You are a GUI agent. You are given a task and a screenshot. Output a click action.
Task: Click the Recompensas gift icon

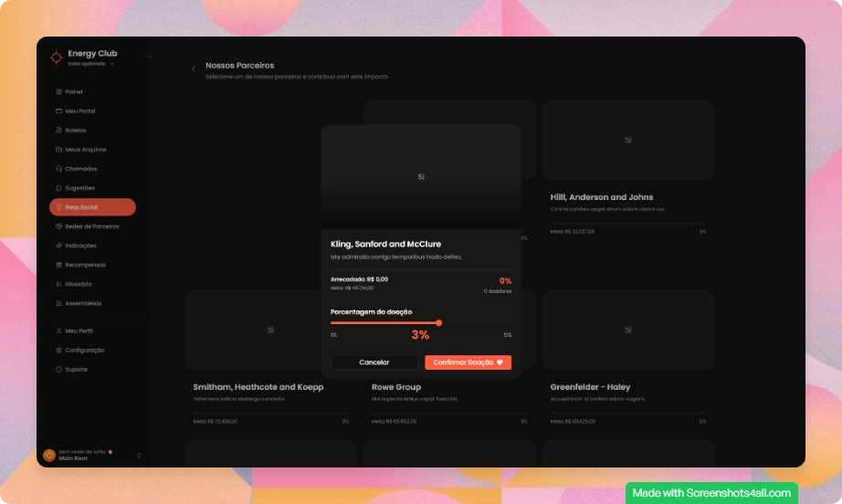point(58,265)
